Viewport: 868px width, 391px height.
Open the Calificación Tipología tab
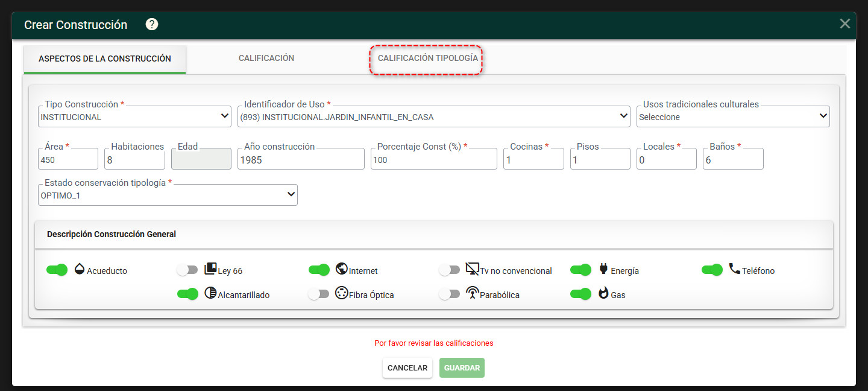click(x=427, y=59)
